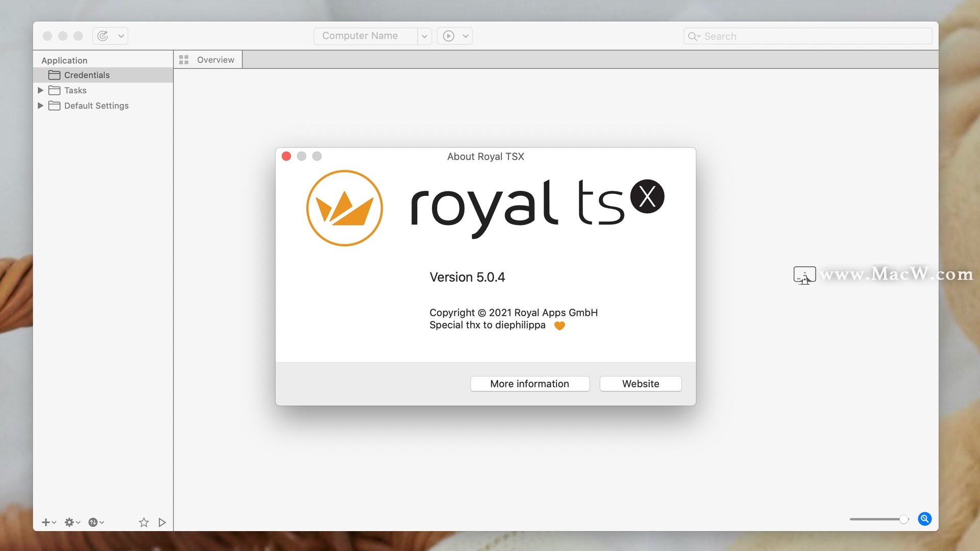Select the Tasks folder row

[103, 90]
